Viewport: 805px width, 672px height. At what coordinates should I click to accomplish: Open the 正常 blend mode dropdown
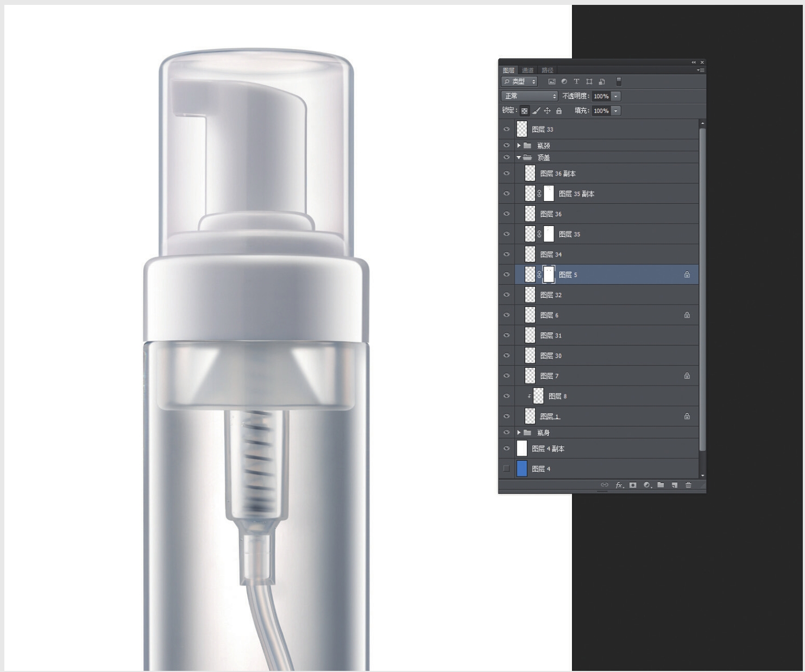[530, 96]
